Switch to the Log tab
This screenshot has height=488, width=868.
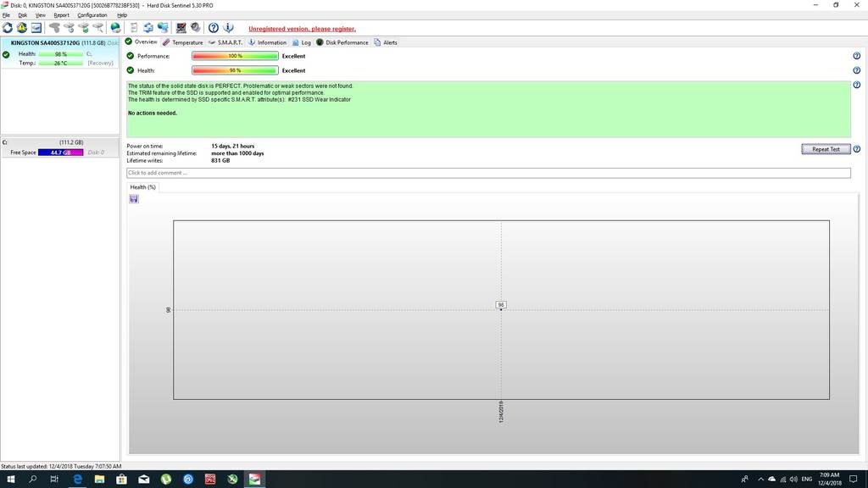[302, 42]
